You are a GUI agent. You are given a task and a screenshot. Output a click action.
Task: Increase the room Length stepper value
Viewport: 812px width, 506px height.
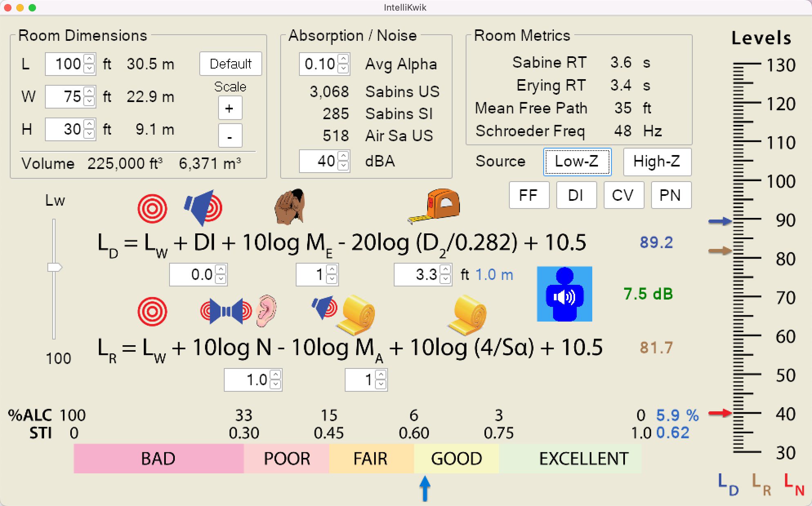click(x=89, y=59)
